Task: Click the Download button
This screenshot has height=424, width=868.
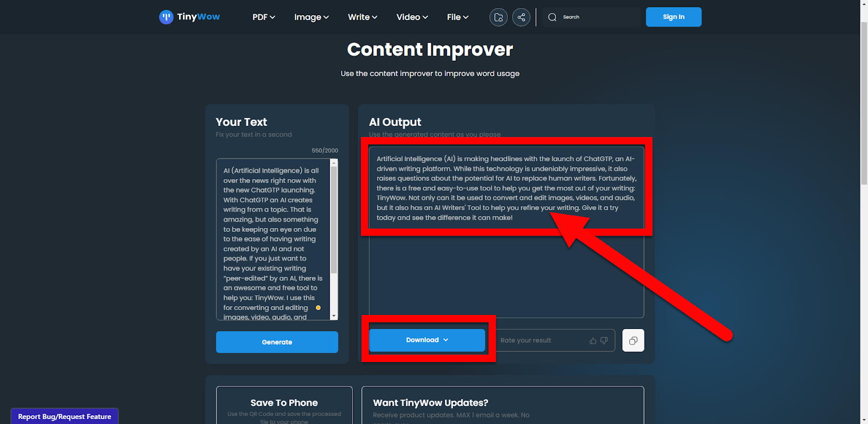Action: tap(427, 340)
